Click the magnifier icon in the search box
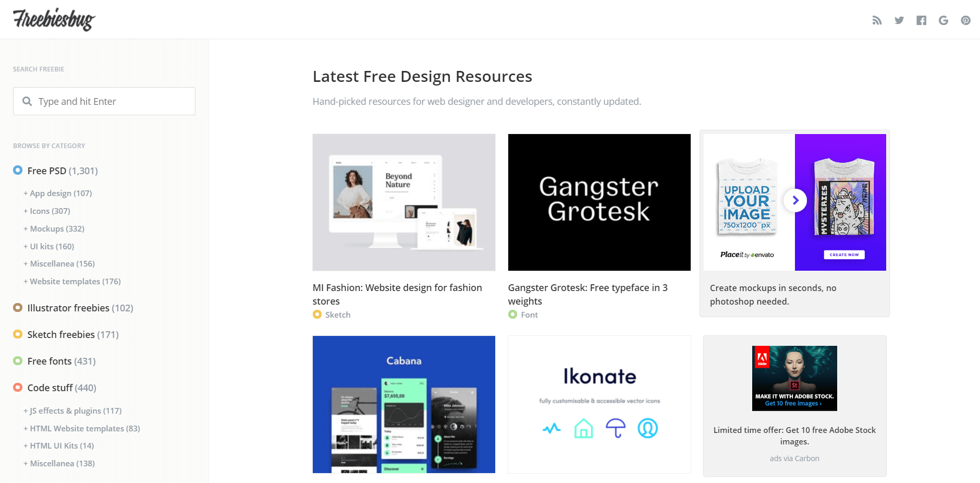The image size is (980, 483). pos(28,101)
